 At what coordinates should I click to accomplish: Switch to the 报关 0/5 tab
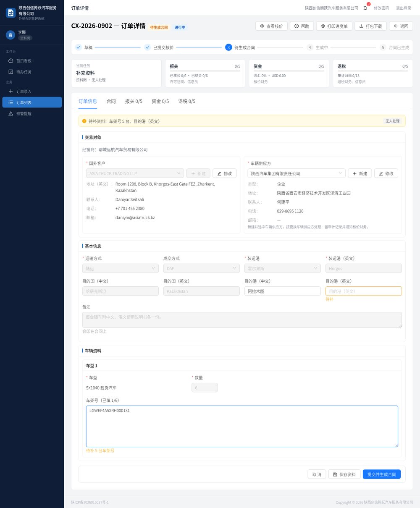(134, 101)
